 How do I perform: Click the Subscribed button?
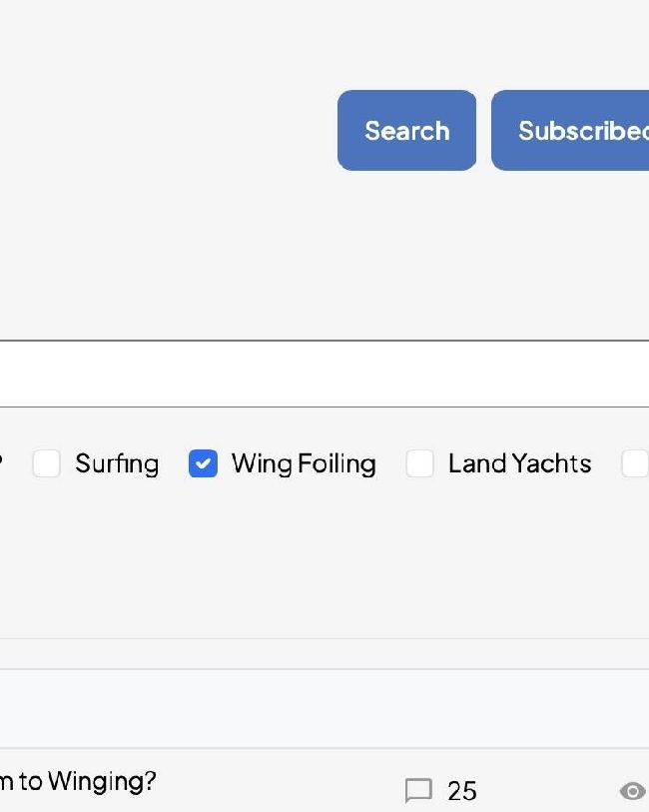[x=570, y=130]
